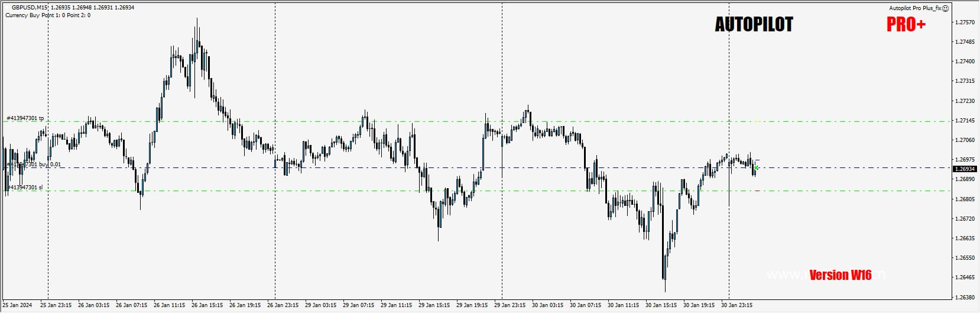Click the red PRO+ label
This screenshot has width=980, height=313.
[x=906, y=24]
